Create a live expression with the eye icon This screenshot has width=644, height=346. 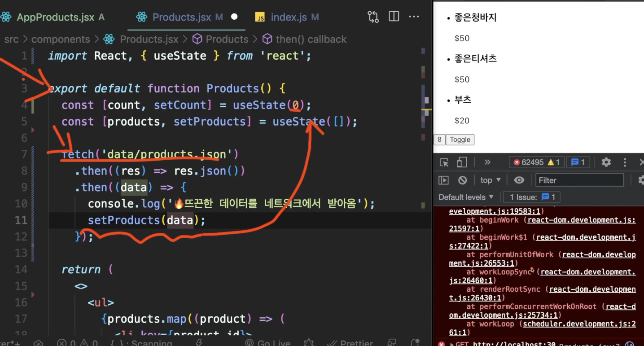click(x=519, y=180)
